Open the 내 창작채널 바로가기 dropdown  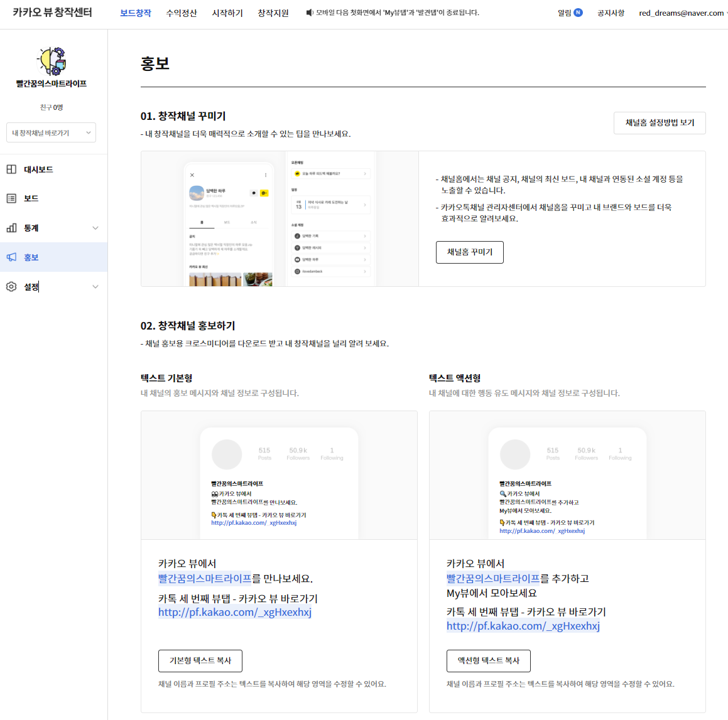51,132
